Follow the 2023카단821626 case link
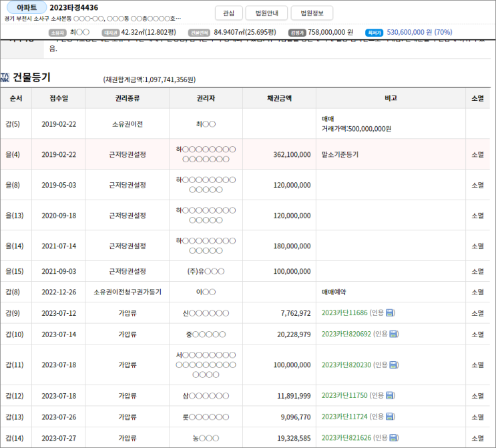Viewport: 496px width, 448px height. [x=346, y=438]
